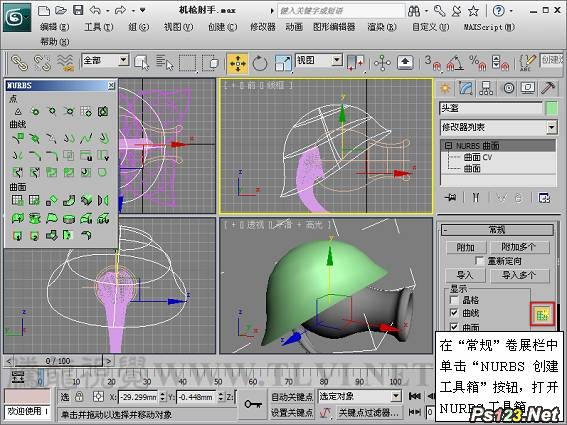This screenshot has width=567, height=425.
Task: Open the Display panel monitor icon
Action: [x=528, y=88]
